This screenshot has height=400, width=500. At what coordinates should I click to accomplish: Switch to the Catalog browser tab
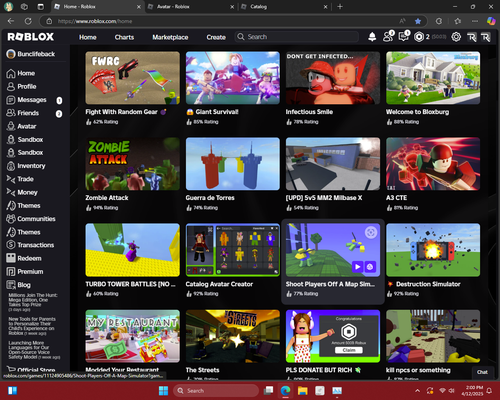point(283,7)
